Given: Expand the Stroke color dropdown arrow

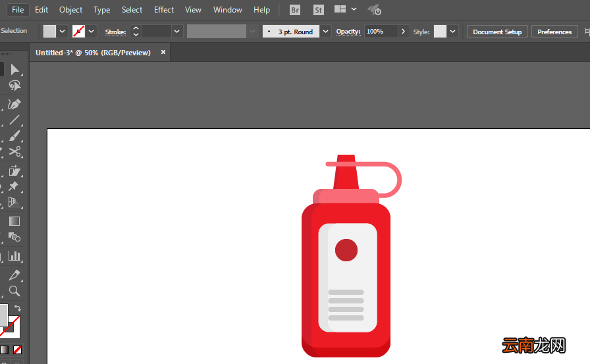Looking at the screenshot, I should (x=91, y=31).
